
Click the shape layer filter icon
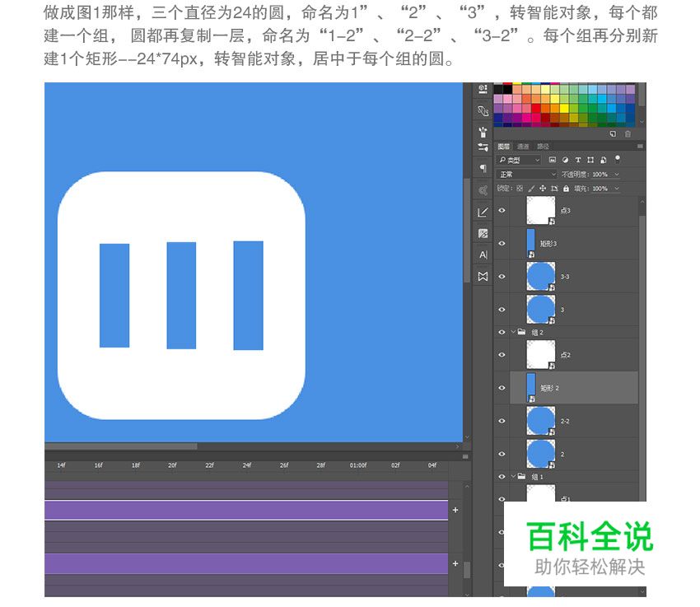point(590,160)
